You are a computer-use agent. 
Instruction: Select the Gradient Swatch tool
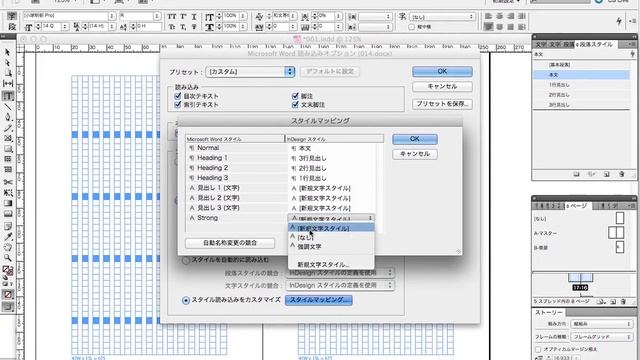point(7,203)
